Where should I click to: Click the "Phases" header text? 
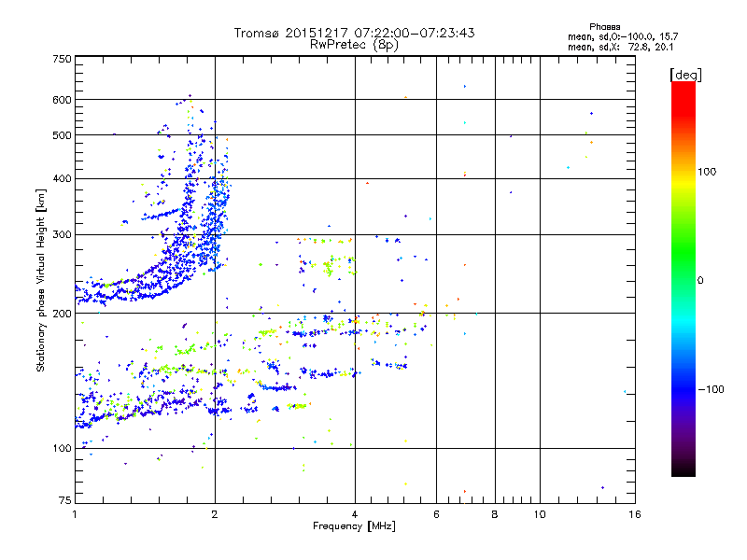pyautogui.click(x=604, y=27)
